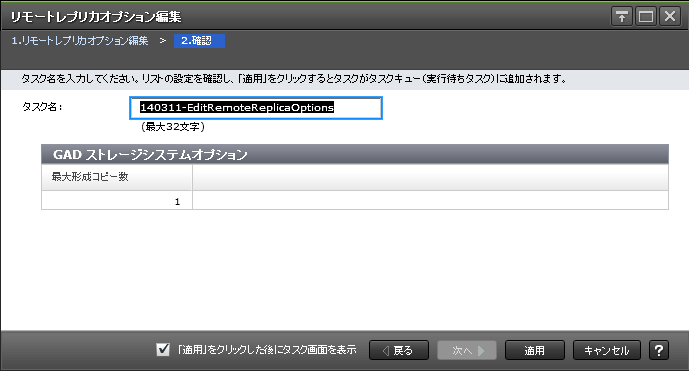
Task: Click the GAD ストレージシステムオプション table title
Action: point(150,155)
